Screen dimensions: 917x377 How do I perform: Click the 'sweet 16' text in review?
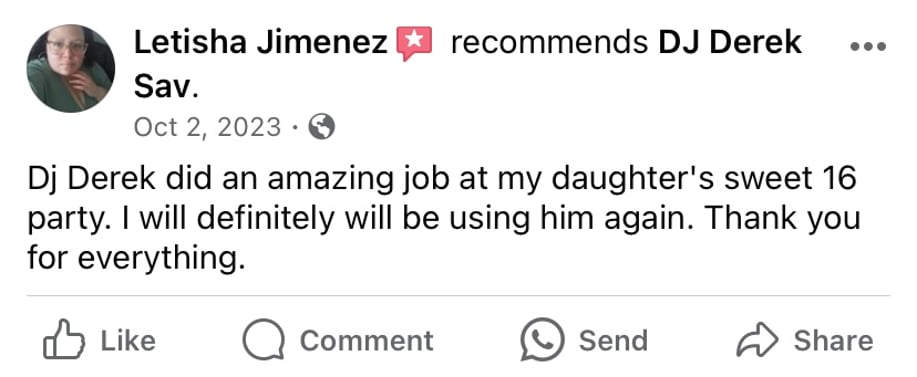(x=790, y=179)
